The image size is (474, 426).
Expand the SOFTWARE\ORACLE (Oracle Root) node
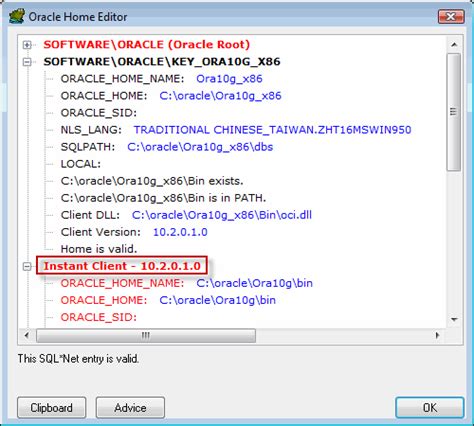(27, 45)
